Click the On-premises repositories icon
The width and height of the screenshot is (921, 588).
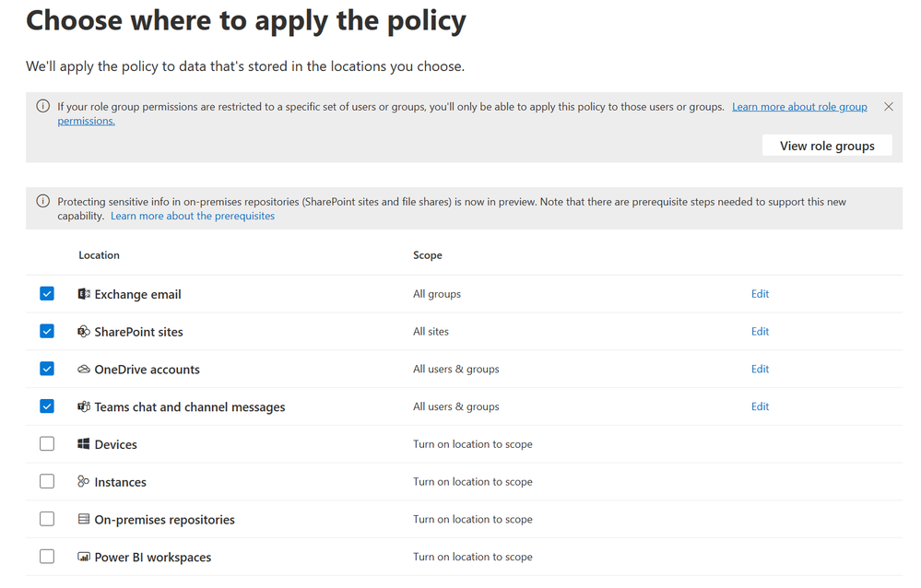tap(84, 520)
